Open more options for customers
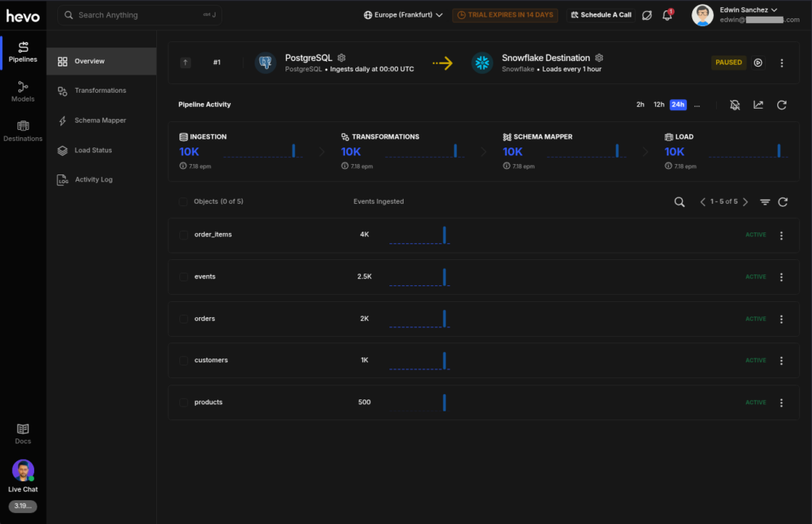This screenshot has width=812, height=524. [781, 361]
